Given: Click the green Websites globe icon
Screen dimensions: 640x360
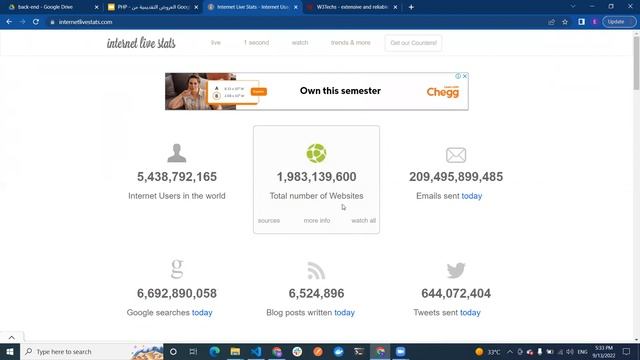Looking at the screenshot, I should pos(316,153).
